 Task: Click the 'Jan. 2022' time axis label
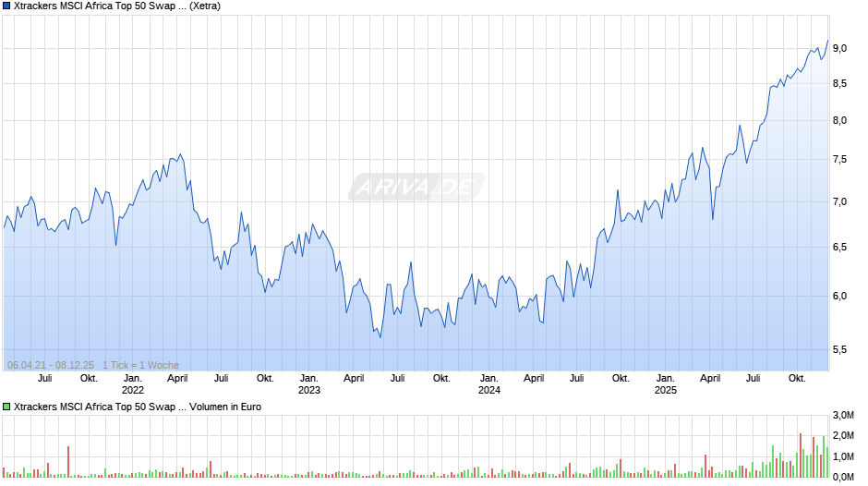point(133,384)
